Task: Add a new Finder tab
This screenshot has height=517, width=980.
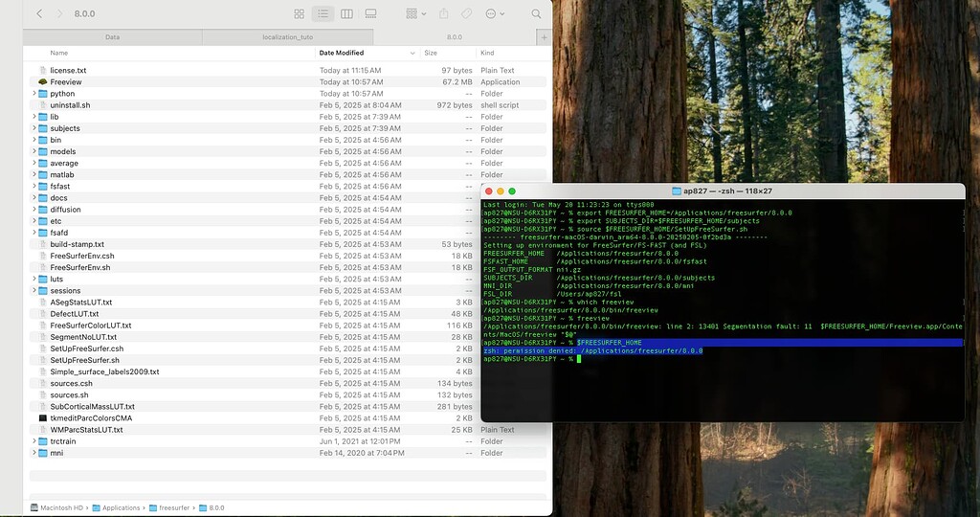Action: pos(544,37)
